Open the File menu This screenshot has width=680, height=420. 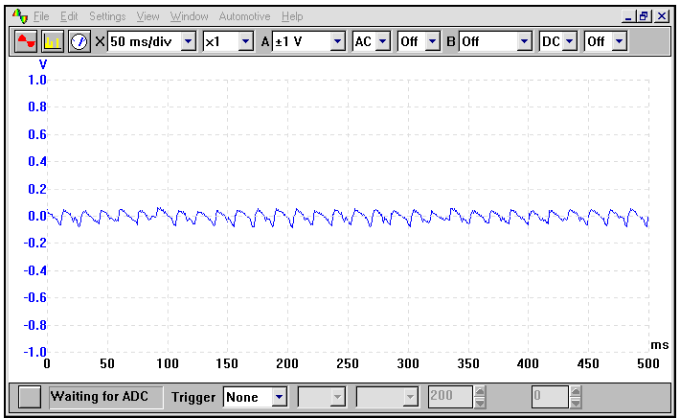coord(41,17)
